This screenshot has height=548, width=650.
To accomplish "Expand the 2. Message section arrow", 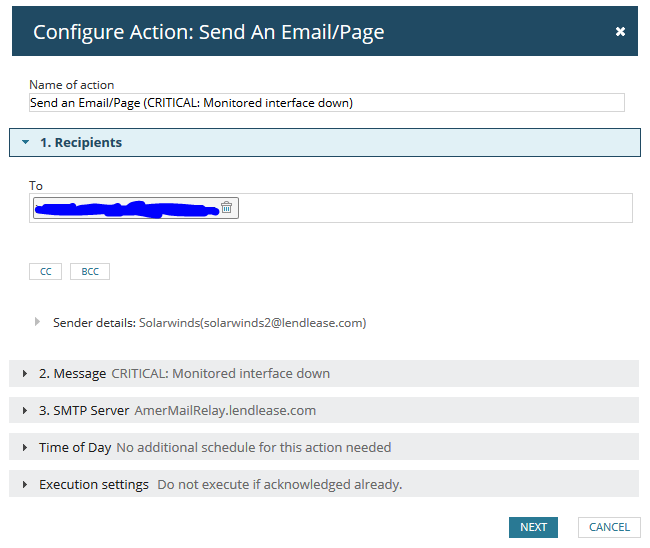I will (x=25, y=373).
